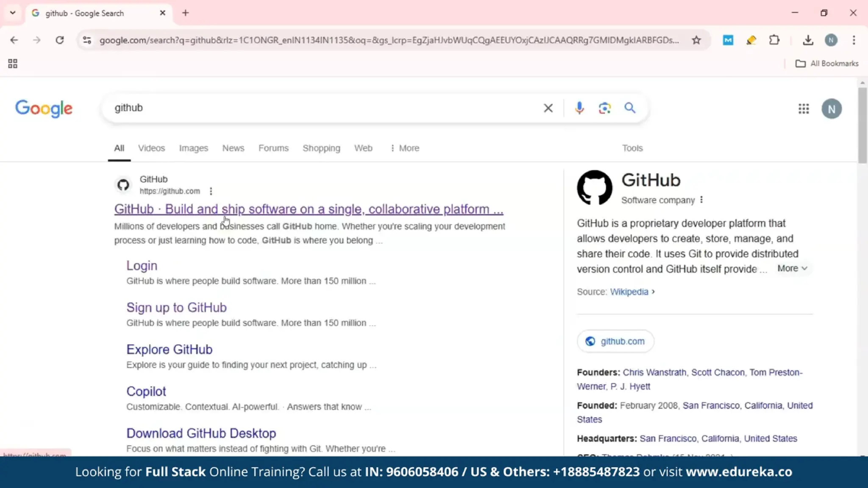The width and height of the screenshot is (868, 488).
Task: Open the search Tools button
Action: coord(632,148)
